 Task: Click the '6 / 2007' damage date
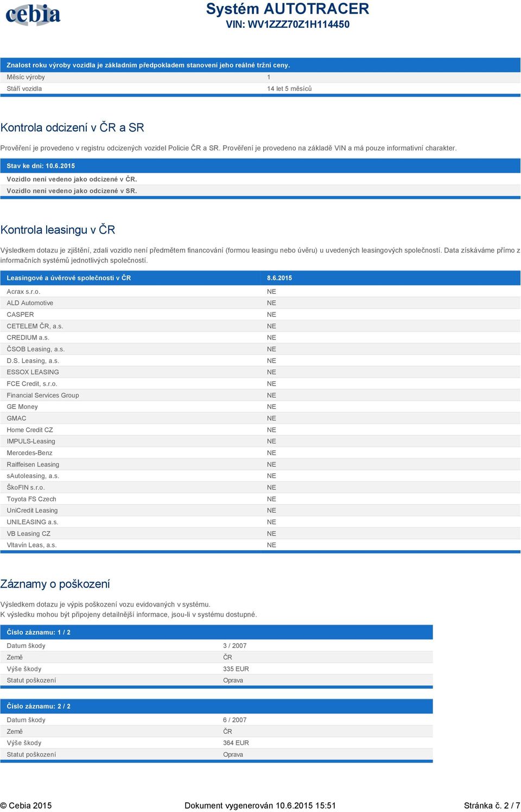coord(234,720)
